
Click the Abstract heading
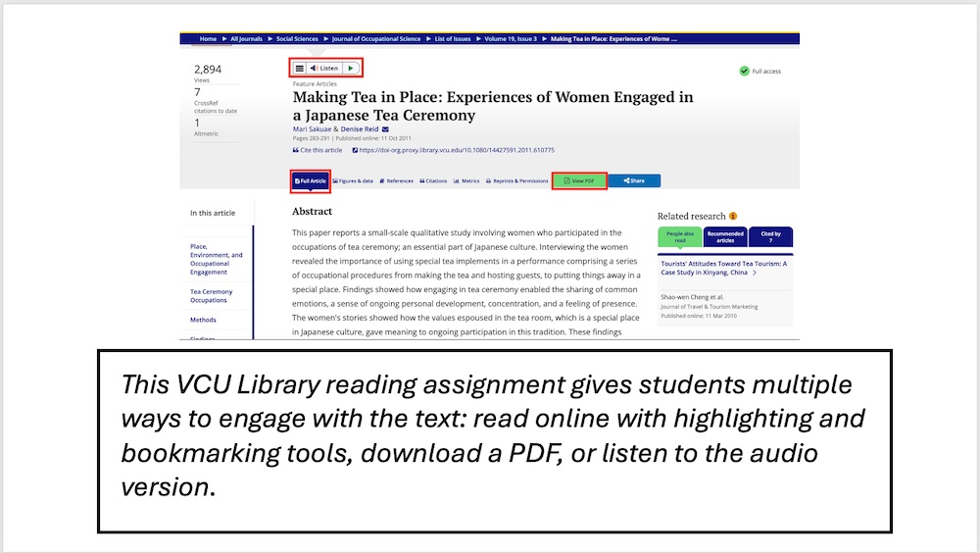point(312,212)
